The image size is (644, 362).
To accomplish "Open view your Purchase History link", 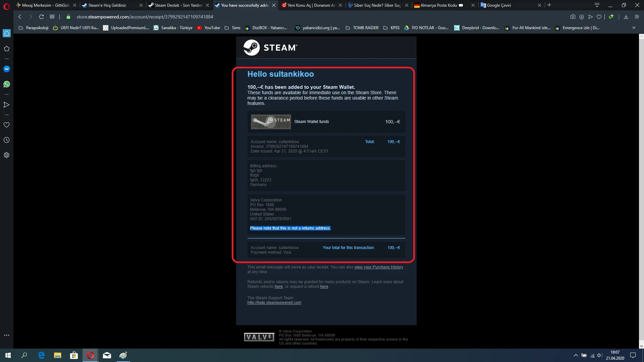I will (x=379, y=267).
